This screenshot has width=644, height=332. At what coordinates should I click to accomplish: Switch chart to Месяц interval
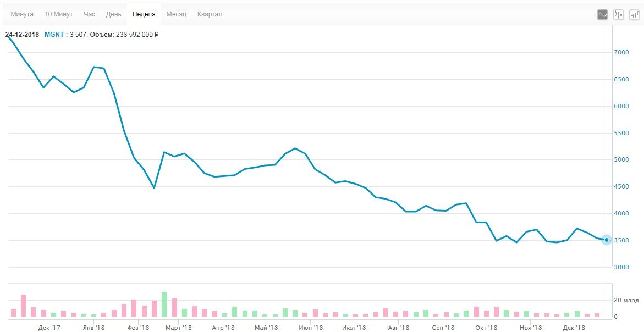177,14
